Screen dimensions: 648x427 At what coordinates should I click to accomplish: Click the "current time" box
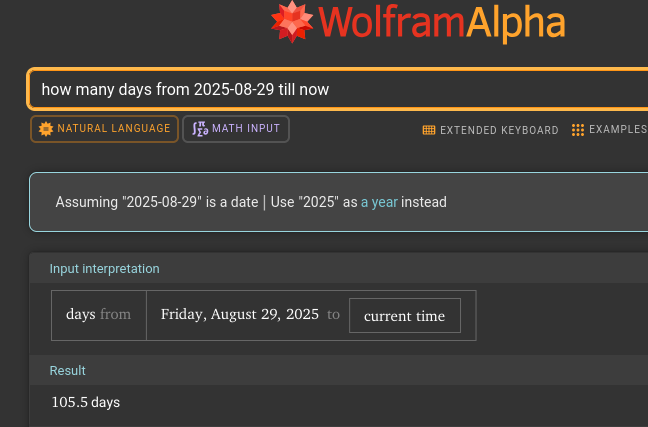(404, 316)
